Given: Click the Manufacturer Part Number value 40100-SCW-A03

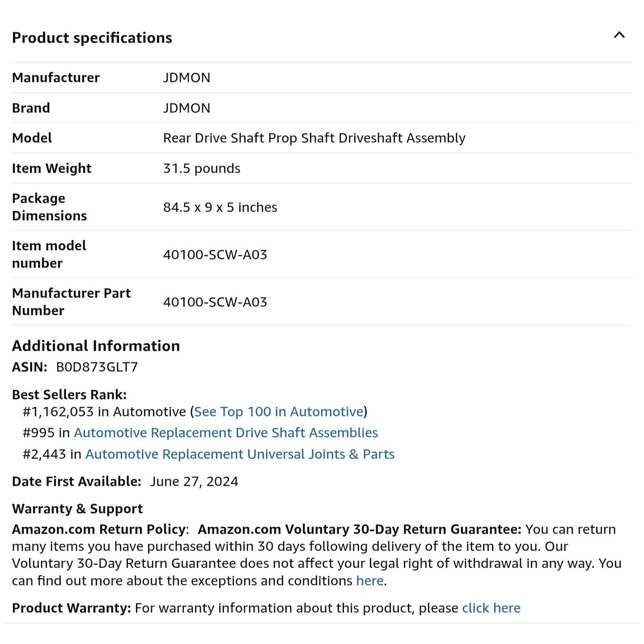Looking at the screenshot, I should [215, 302].
